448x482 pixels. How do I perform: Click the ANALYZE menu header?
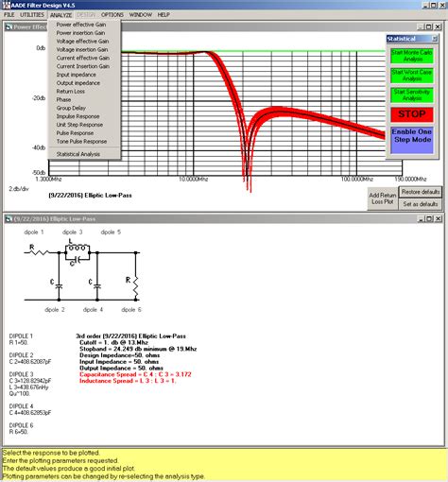click(x=60, y=15)
